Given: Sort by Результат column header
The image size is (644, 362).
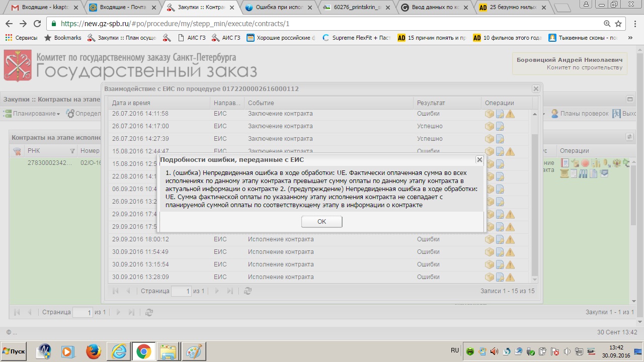Looking at the screenshot, I should pyautogui.click(x=447, y=103).
